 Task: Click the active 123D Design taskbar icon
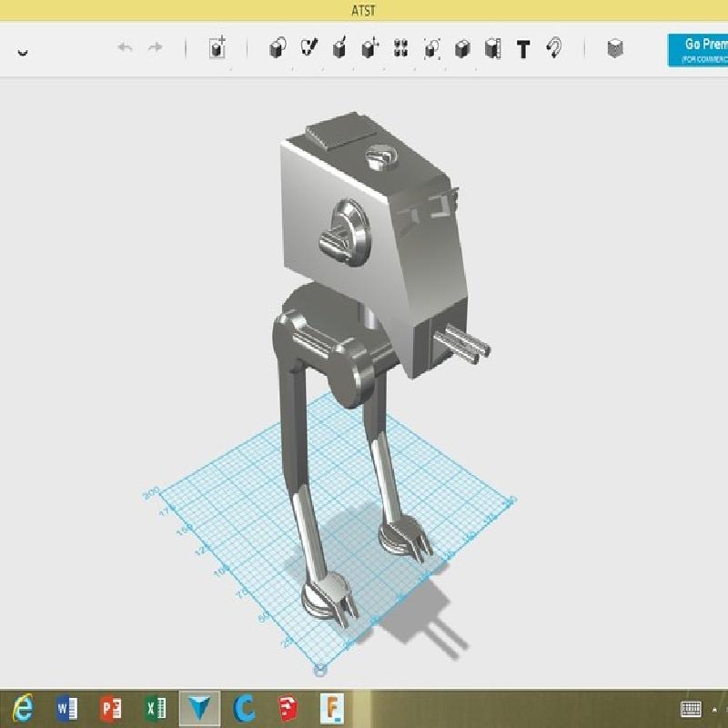(x=199, y=709)
